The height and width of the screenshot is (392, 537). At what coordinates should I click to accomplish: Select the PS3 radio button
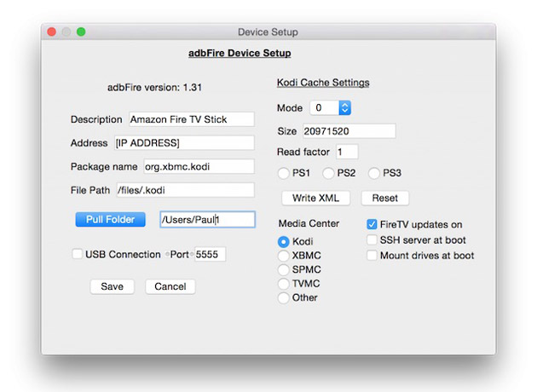click(x=373, y=173)
